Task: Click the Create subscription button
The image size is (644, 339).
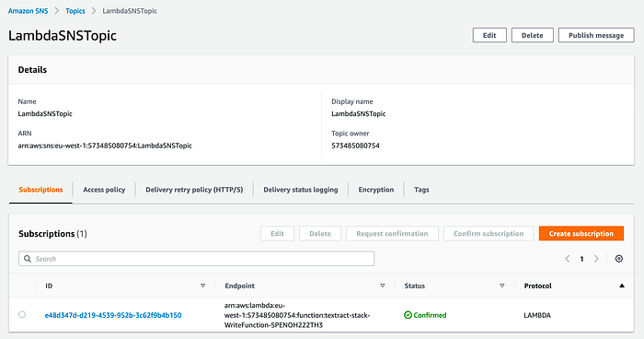Action: point(581,234)
